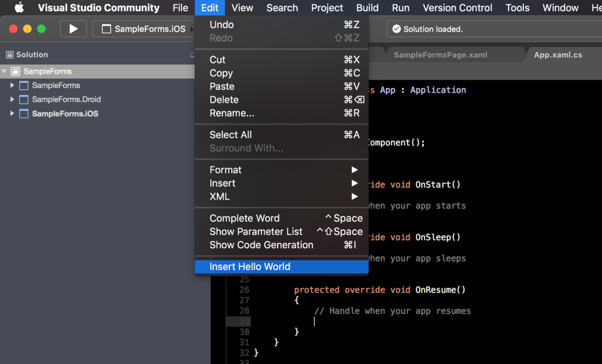Click the SampleForms solution icon
This screenshot has width=602, height=364.
click(x=15, y=71)
